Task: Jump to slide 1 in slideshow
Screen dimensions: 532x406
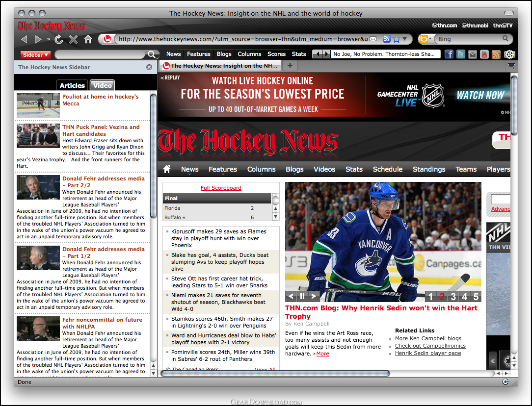Action: tap(430, 297)
